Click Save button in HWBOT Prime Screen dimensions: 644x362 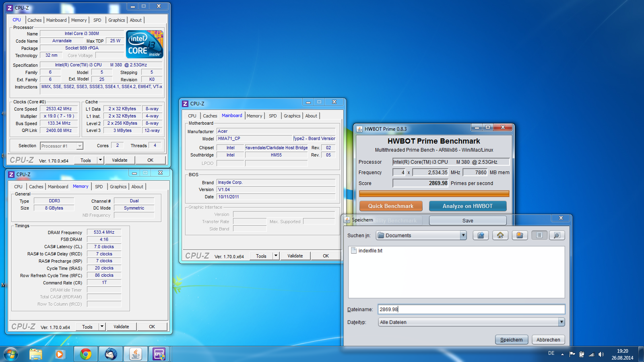click(x=467, y=220)
